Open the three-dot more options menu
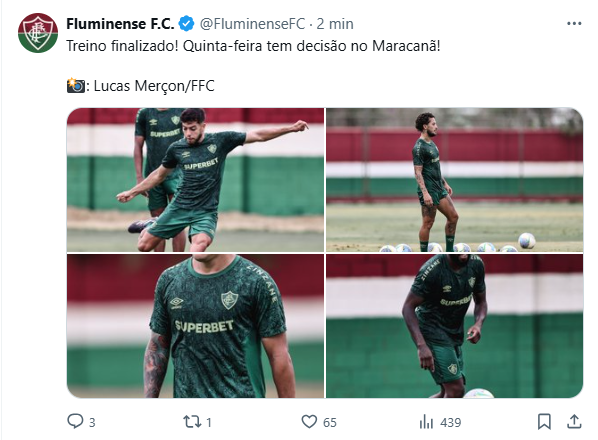The width and height of the screenshot is (598, 440). 574,24
